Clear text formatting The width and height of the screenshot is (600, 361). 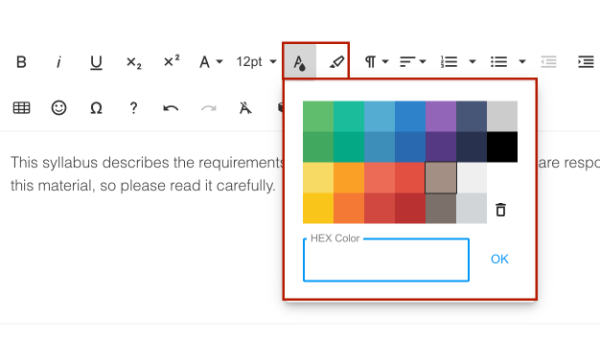pos(245,108)
